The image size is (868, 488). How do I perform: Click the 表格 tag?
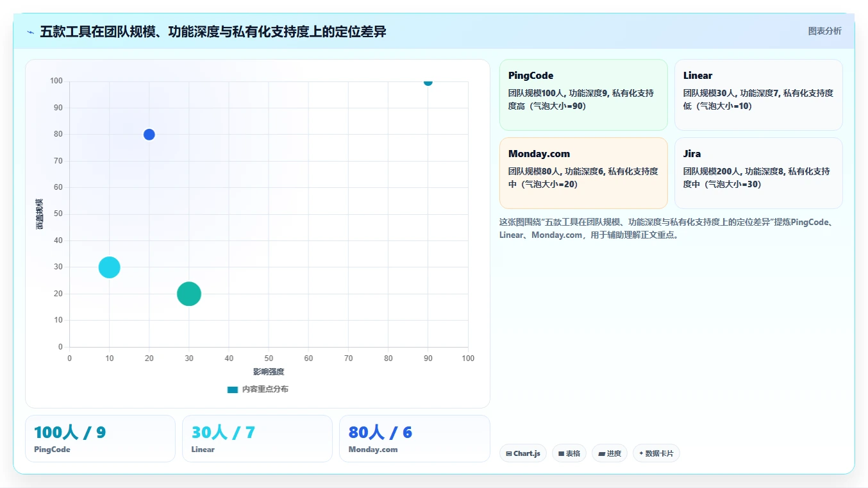coord(569,453)
